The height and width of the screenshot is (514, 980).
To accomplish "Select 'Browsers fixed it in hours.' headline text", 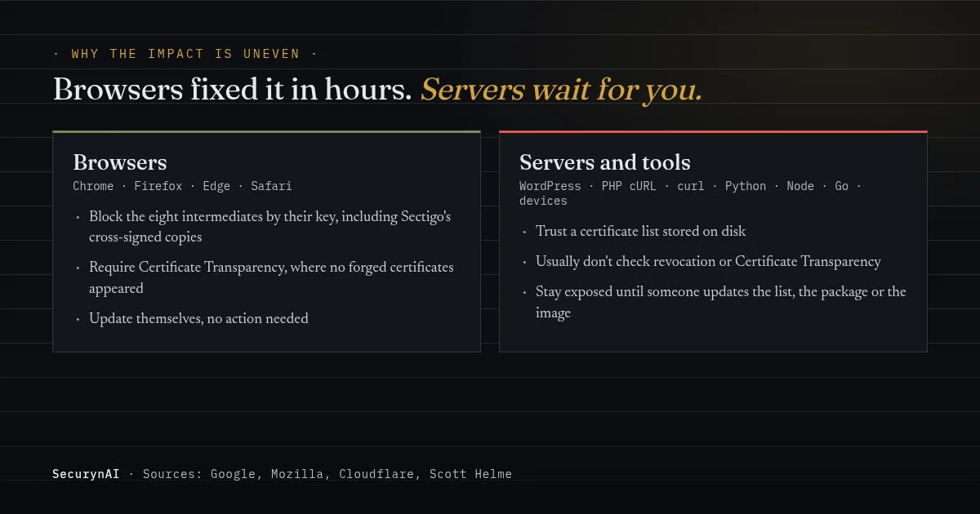I will click(232, 90).
